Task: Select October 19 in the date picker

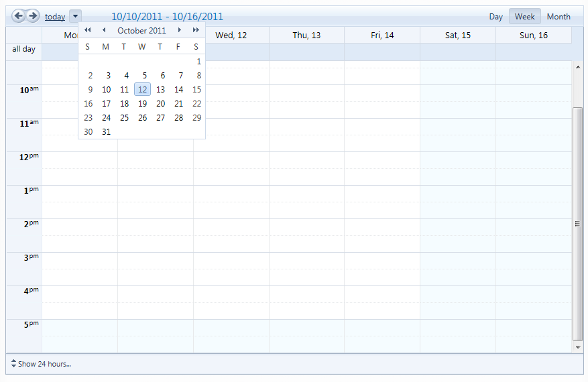Action: pos(143,103)
